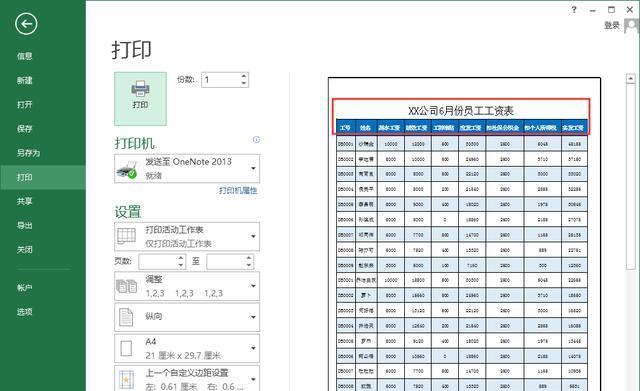Click the copies number input field
This screenshot has width=640, height=391.
[x=221, y=80]
